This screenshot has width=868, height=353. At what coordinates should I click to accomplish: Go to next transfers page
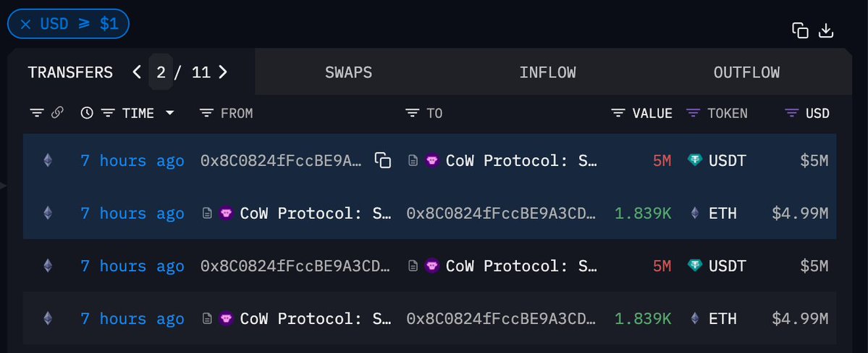click(x=222, y=72)
